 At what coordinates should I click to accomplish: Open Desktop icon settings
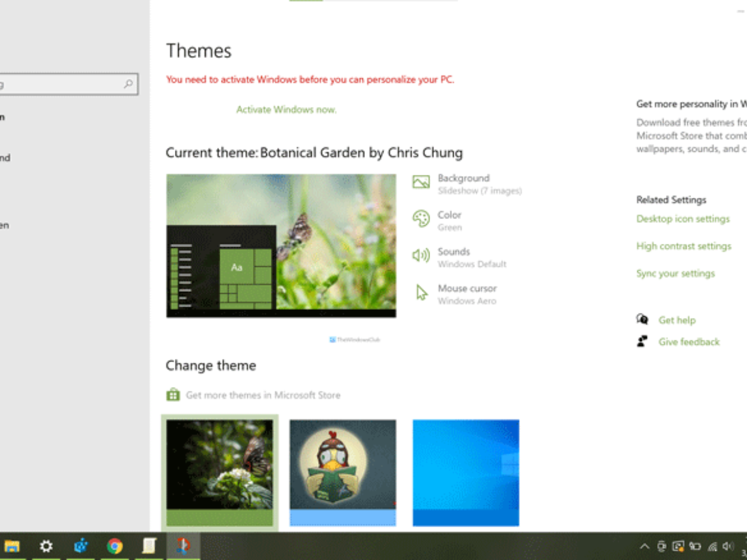coord(683,219)
